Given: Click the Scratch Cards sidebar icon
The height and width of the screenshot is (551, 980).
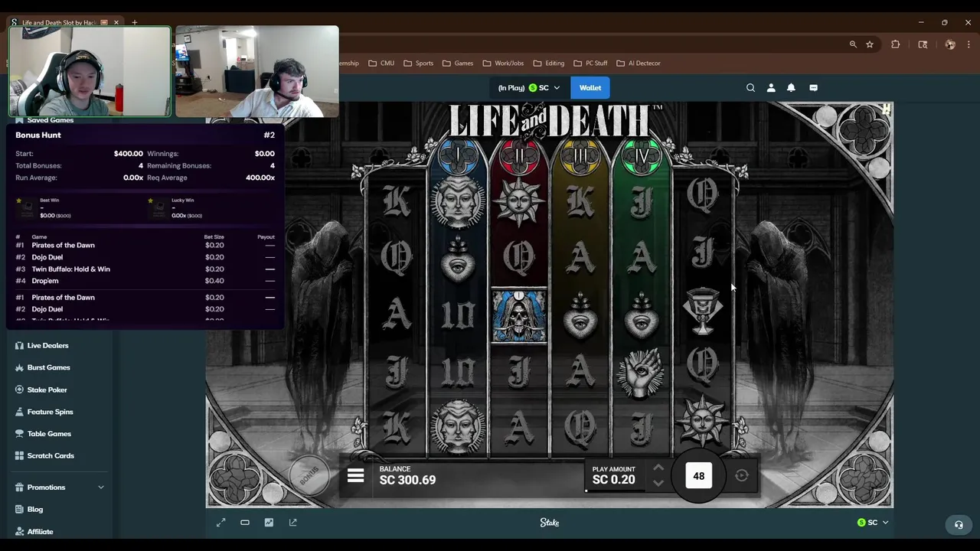Looking at the screenshot, I should click(19, 456).
